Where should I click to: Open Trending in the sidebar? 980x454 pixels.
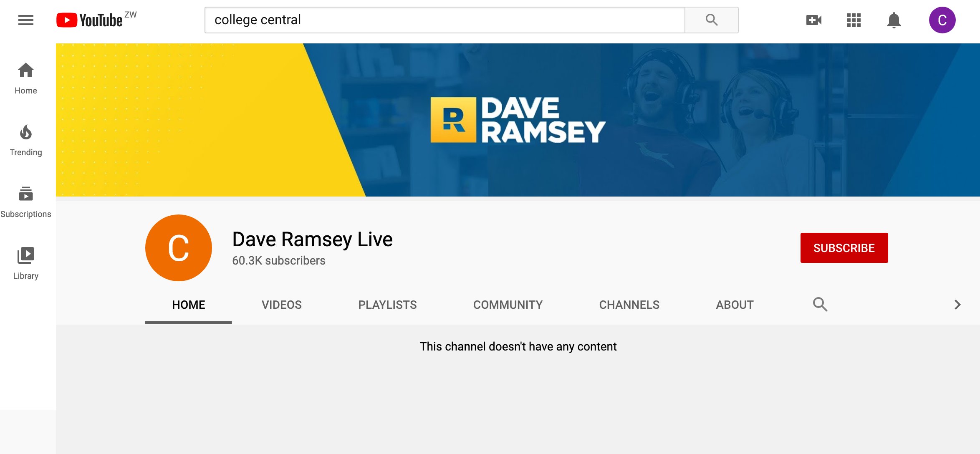click(x=26, y=140)
